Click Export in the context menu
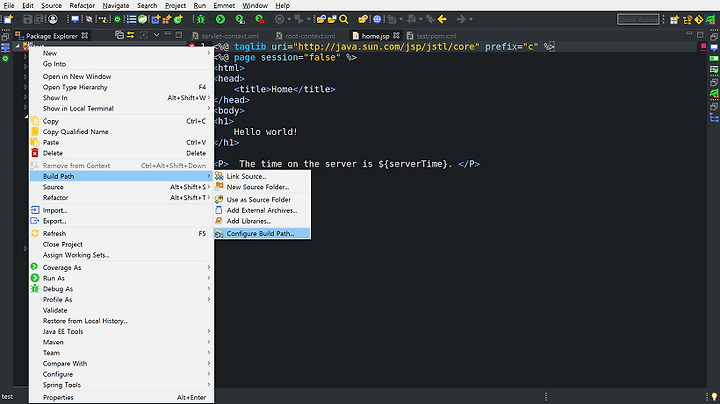This screenshot has height=404, width=720. [122, 221]
